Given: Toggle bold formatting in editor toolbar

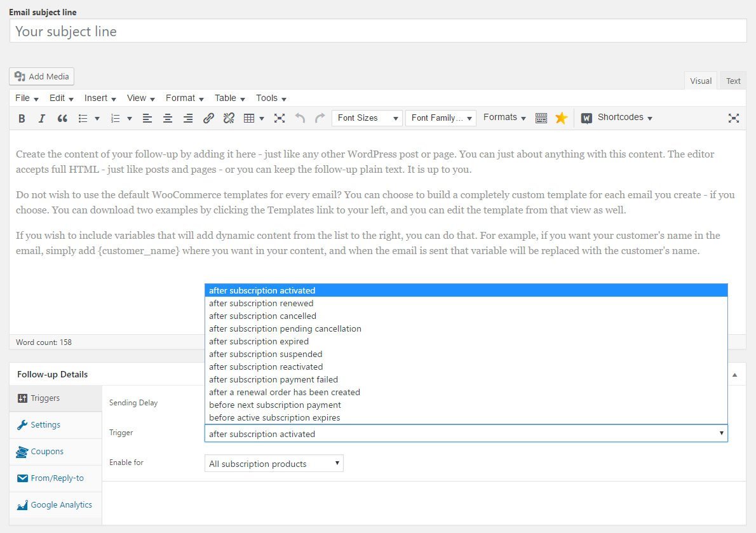Looking at the screenshot, I should click(x=22, y=118).
